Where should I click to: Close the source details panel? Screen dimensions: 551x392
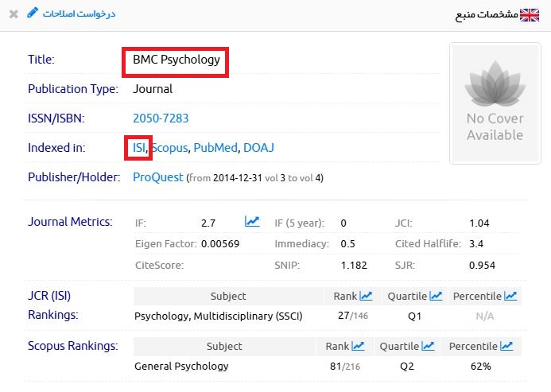coord(14,14)
